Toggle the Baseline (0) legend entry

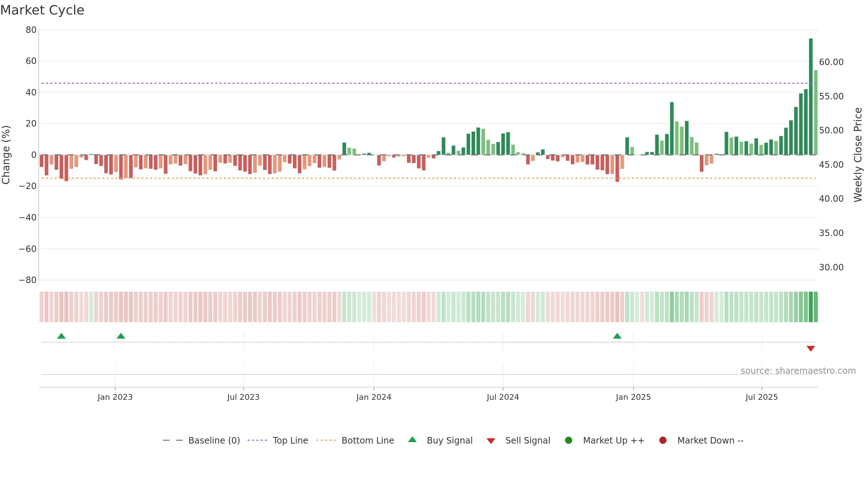(x=201, y=440)
